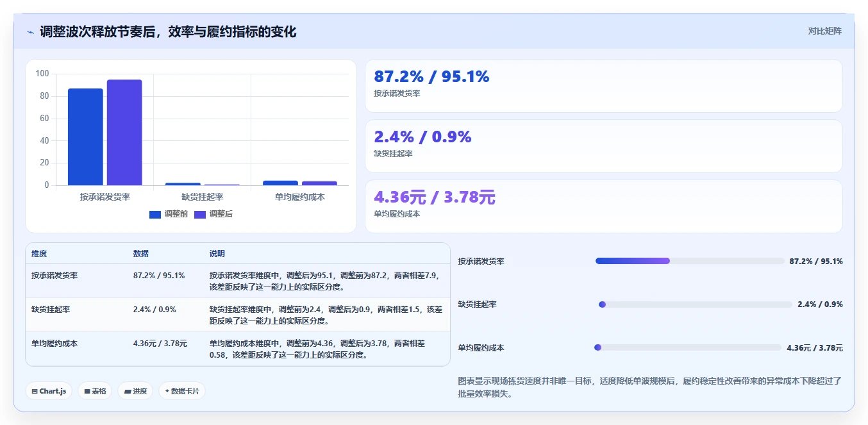This screenshot has width=868, height=425.
Task: Toggle the 调整前 legend swatch
Action: 155,215
